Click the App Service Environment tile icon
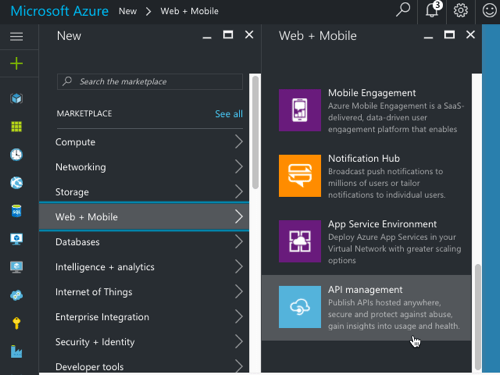The width and height of the screenshot is (500, 375). coord(300,241)
